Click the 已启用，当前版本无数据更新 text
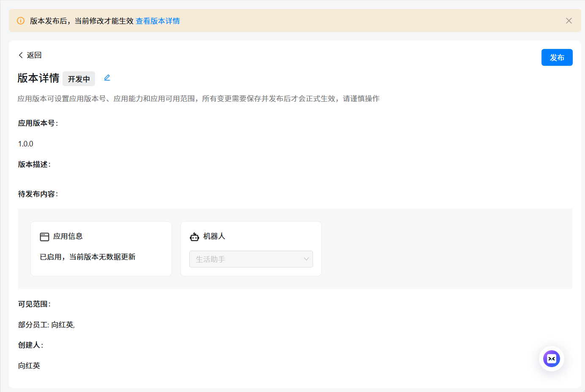 tap(87, 257)
